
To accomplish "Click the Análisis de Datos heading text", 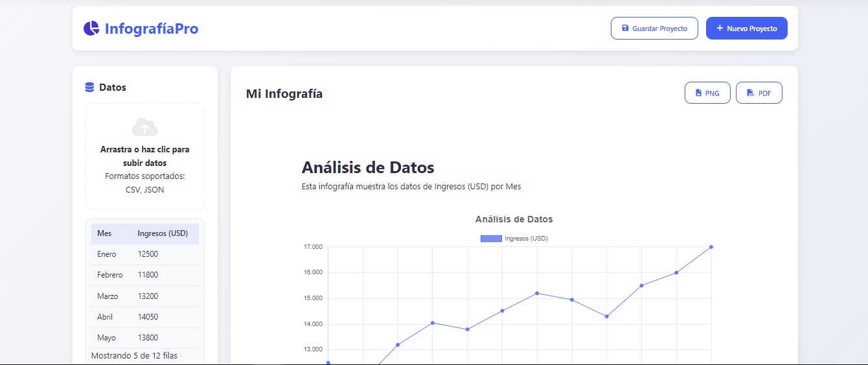I will [x=367, y=167].
